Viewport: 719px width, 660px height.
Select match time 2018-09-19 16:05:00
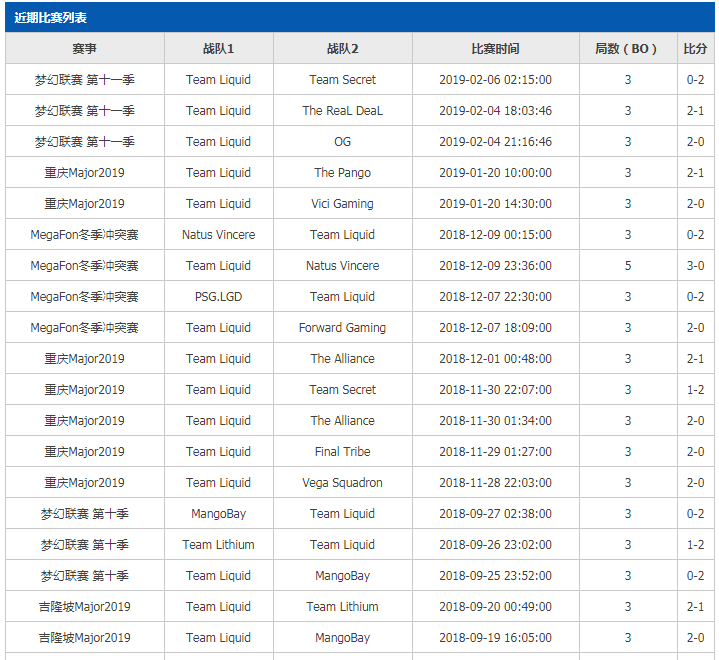pyautogui.click(x=495, y=638)
